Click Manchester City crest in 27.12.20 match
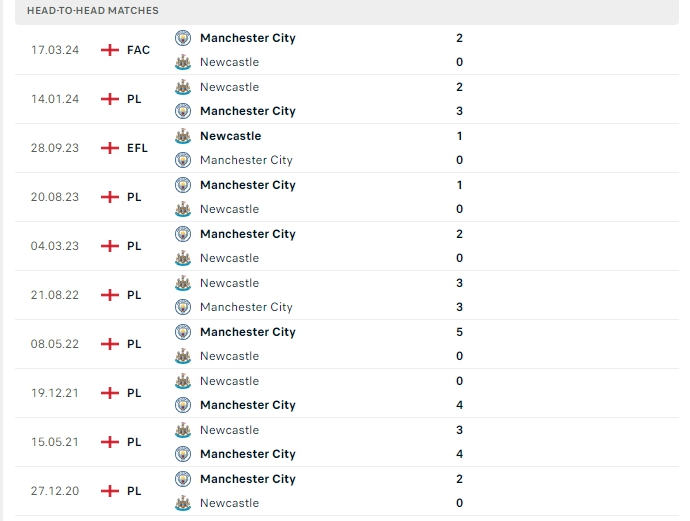This screenshot has width=690, height=521. point(183,479)
